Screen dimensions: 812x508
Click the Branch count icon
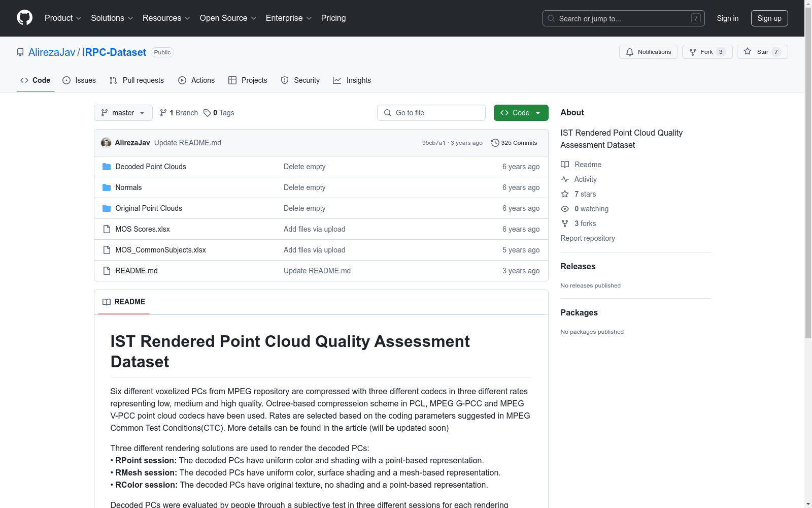pyautogui.click(x=163, y=113)
